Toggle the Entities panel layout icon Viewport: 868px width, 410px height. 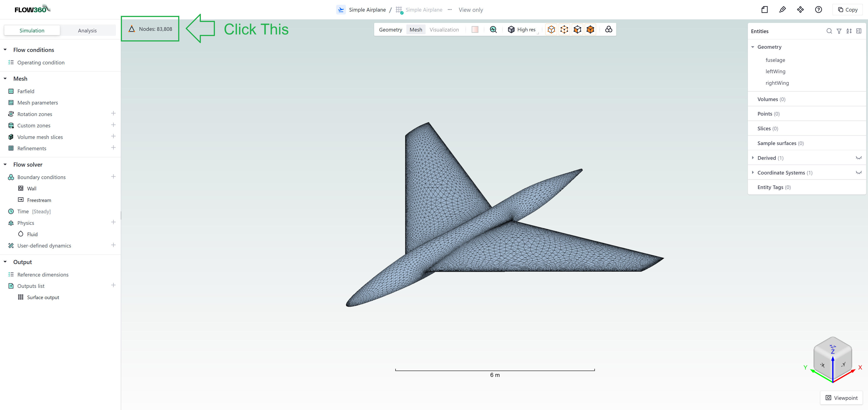pos(859,31)
